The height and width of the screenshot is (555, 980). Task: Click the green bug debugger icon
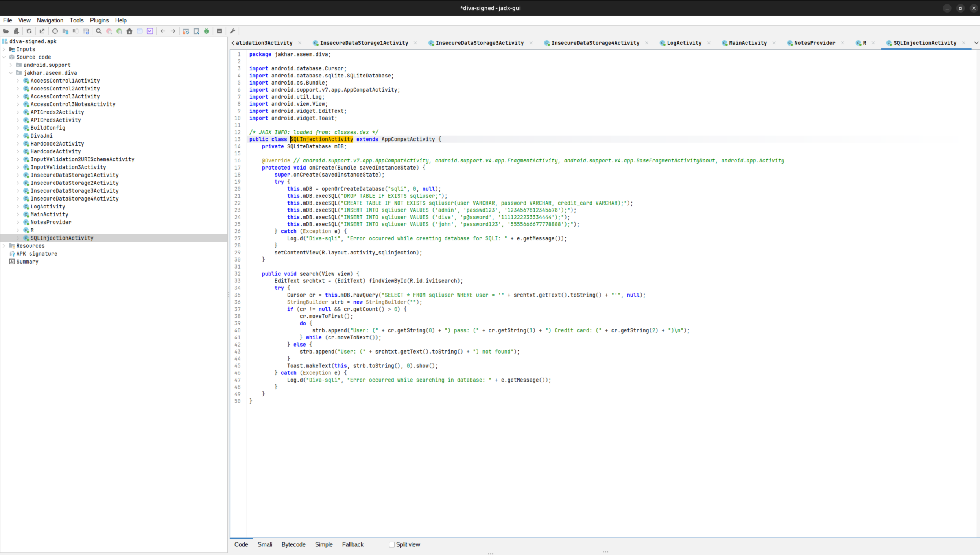point(207,31)
